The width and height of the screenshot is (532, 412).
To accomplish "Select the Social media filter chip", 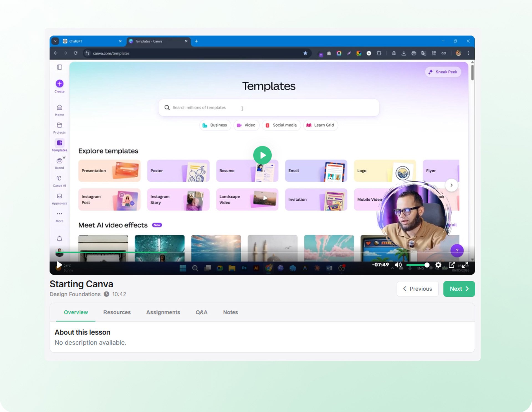I will coord(281,125).
